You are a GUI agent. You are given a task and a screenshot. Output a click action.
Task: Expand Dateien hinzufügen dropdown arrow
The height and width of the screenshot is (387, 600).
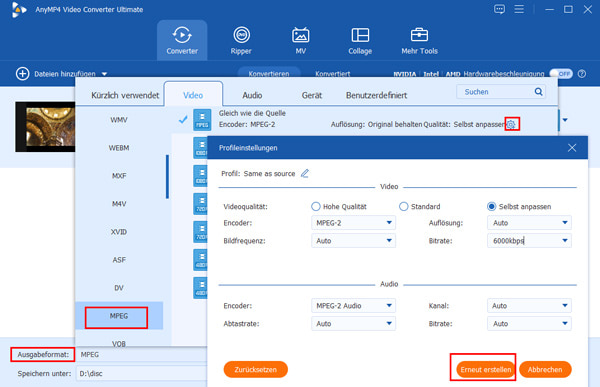104,74
